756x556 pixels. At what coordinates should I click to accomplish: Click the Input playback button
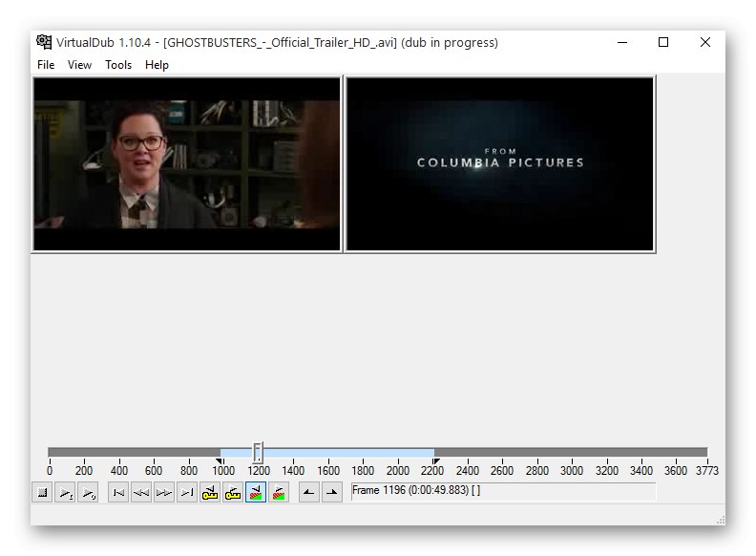pos(65,493)
